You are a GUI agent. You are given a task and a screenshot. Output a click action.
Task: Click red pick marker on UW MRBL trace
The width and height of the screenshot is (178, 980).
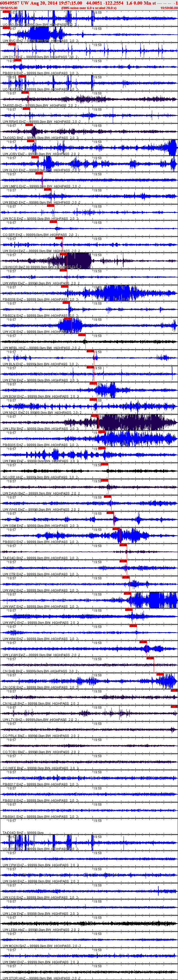click(x=82, y=335)
